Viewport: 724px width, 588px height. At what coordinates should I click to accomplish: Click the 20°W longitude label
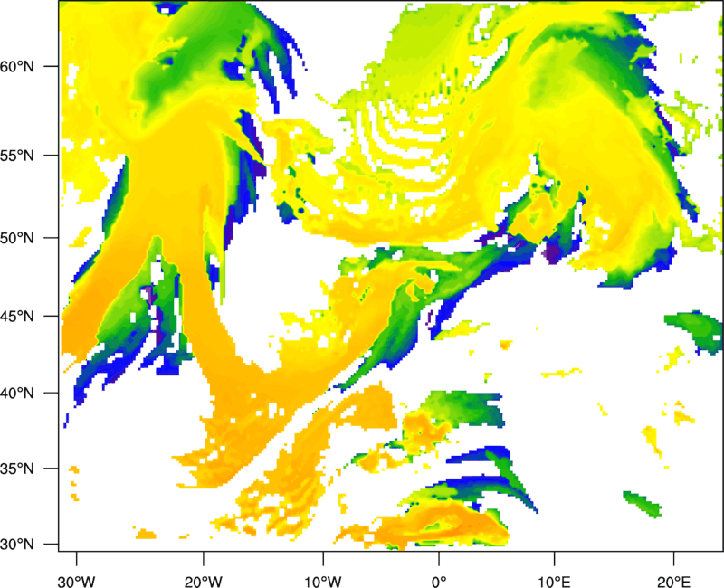203,582
